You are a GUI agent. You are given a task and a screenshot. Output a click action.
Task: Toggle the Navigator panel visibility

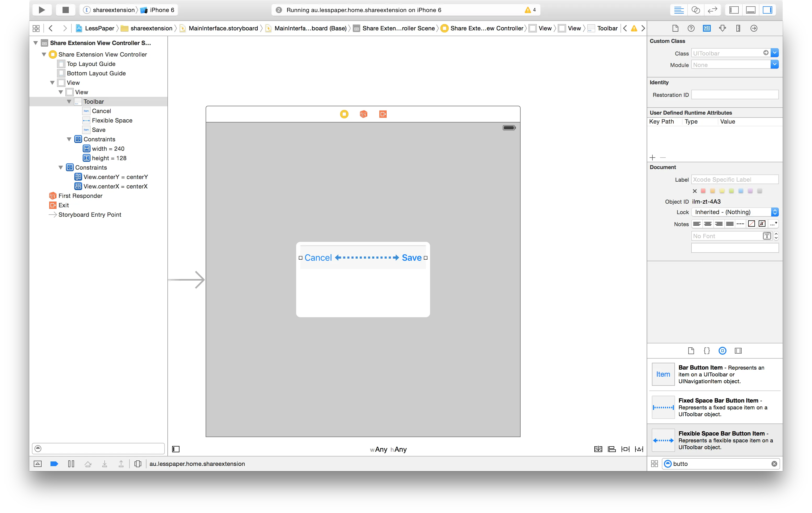[734, 10]
